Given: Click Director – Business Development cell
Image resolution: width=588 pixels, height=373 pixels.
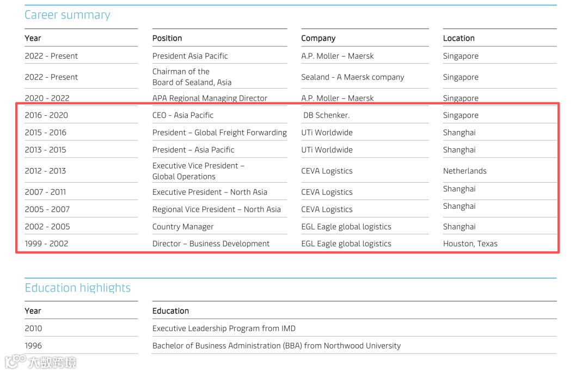Looking at the screenshot, I should click(211, 244).
